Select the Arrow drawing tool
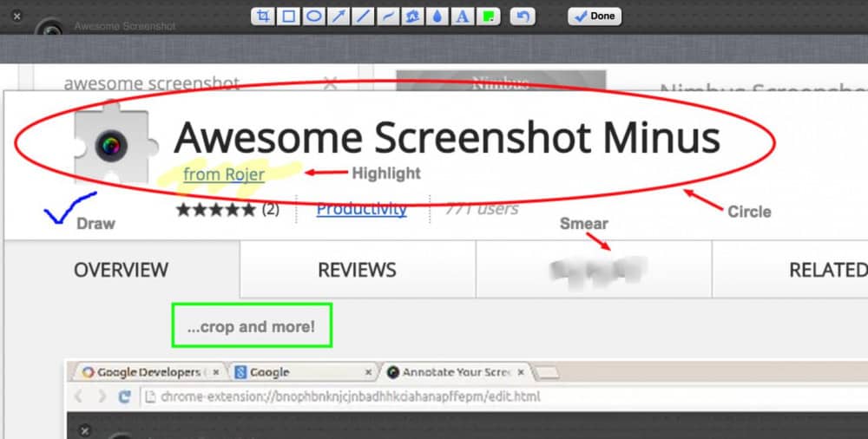 tap(339, 16)
